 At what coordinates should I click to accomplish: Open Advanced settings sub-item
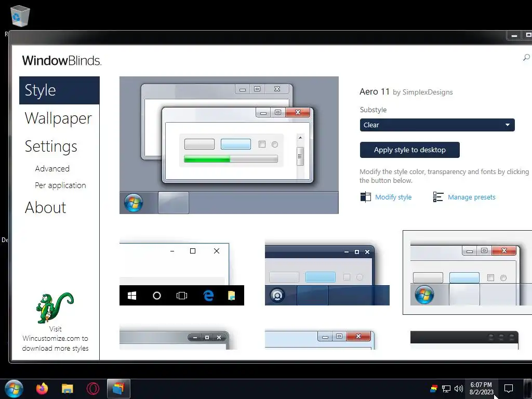coord(52,169)
